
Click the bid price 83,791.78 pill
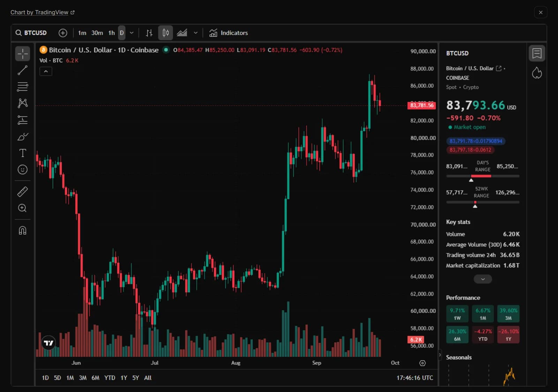pyautogui.click(x=476, y=141)
